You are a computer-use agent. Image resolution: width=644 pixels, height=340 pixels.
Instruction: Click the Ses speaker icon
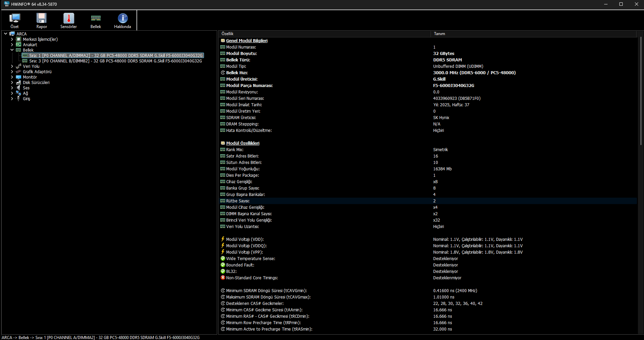(x=19, y=88)
